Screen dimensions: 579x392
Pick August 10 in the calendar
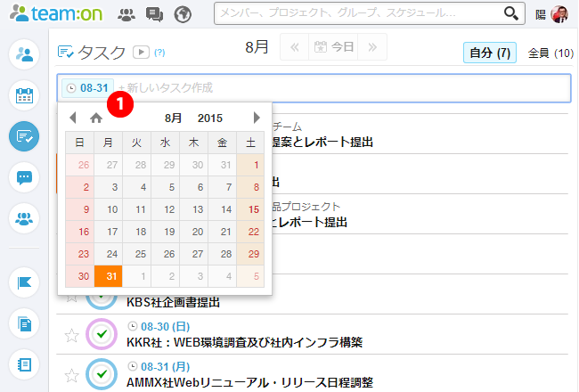pyautogui.click(x=108, y=209)
